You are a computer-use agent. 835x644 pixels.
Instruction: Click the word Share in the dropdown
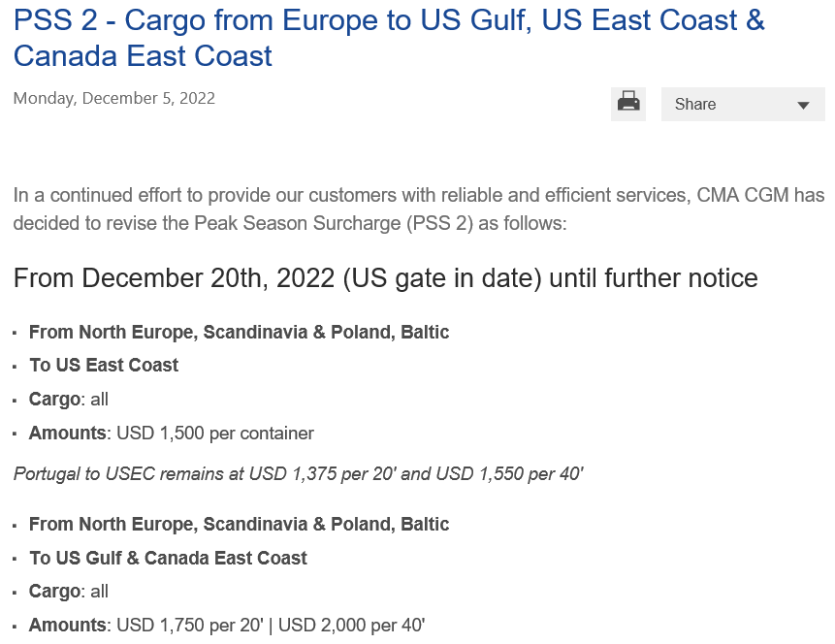695,104
